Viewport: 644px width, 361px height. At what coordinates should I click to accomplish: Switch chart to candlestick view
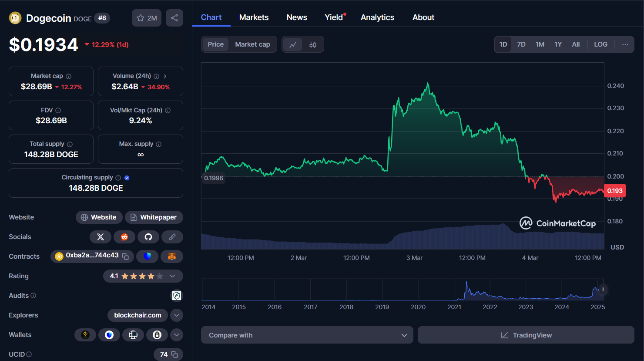pos(312,44)
